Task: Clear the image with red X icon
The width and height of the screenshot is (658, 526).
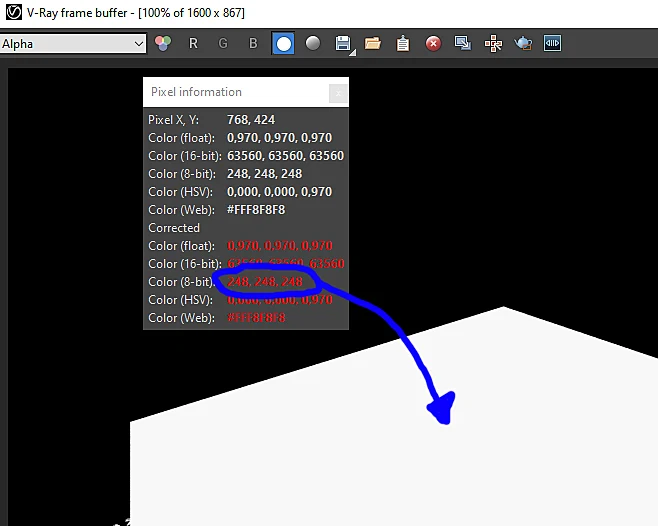Action: tap(433, 43)
